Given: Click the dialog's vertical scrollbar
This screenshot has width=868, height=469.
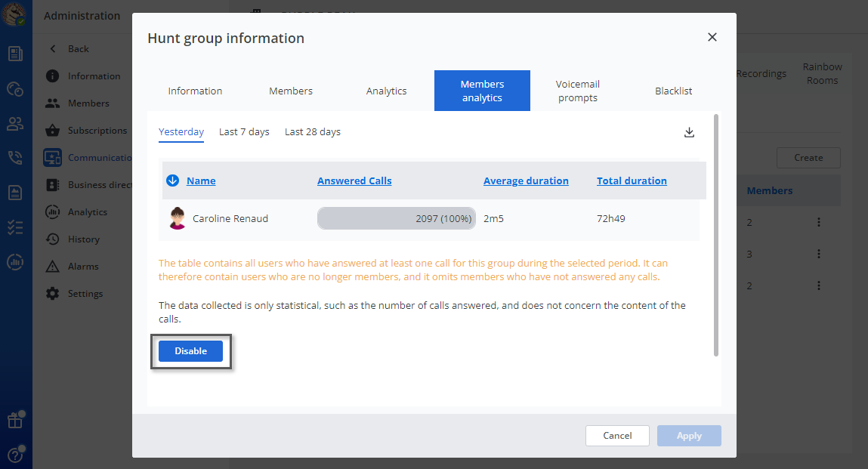Looking at the screenshot, I should pos(716,234).
